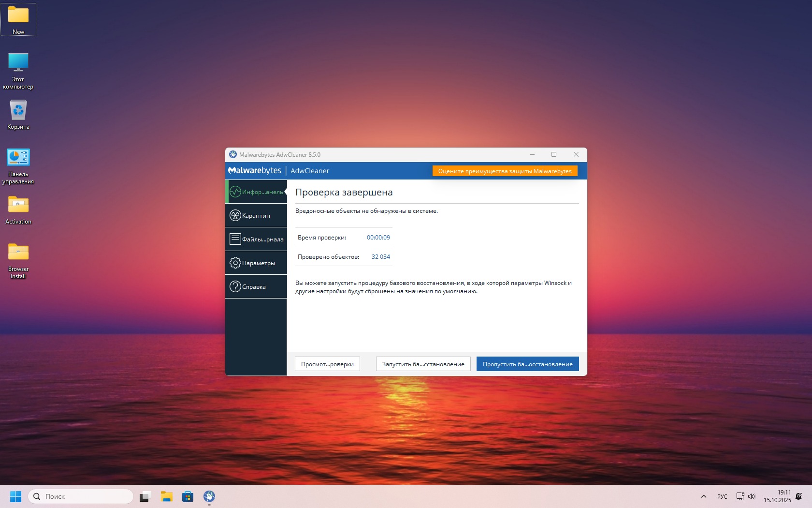Click Пропустить базовое восстановление button
This screenshot has height=508, width=812.
point(527,364)
